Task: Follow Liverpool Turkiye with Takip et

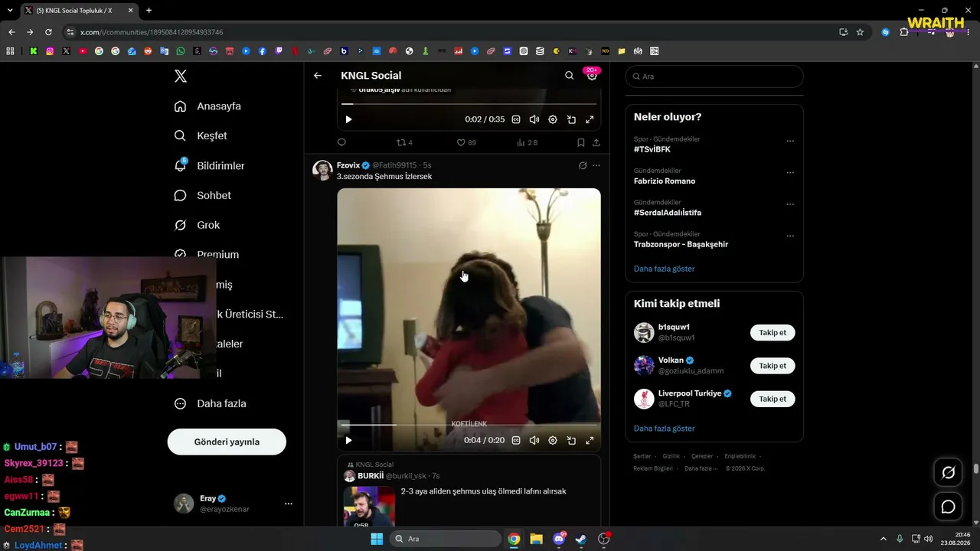Action: coord(773,399)
